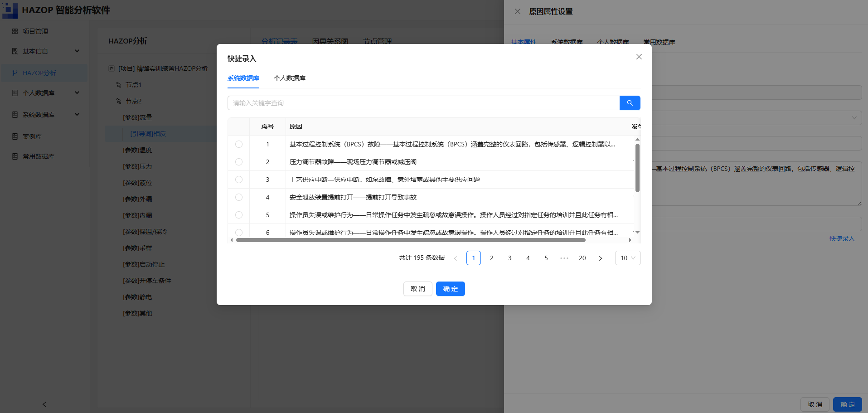The width and height of the screenshot is (868, 413).
Task: Switch to 个人数据库 tab in dialog
Action: [290, 78]
